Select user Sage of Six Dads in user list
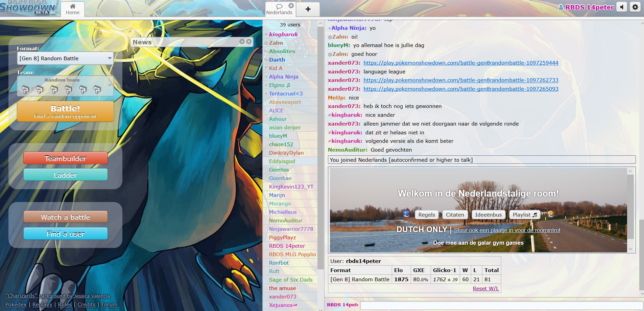This screenshot has width=644, height=311. click(x=290, y=280)
